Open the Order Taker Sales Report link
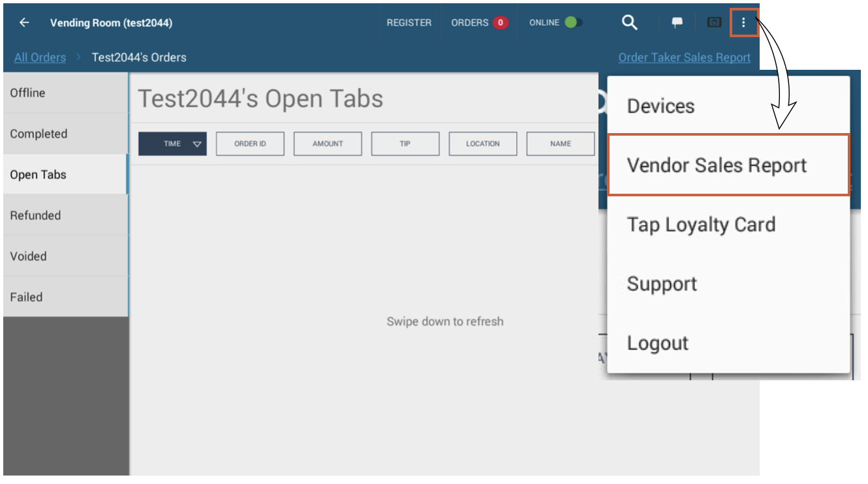 (685, 57)
